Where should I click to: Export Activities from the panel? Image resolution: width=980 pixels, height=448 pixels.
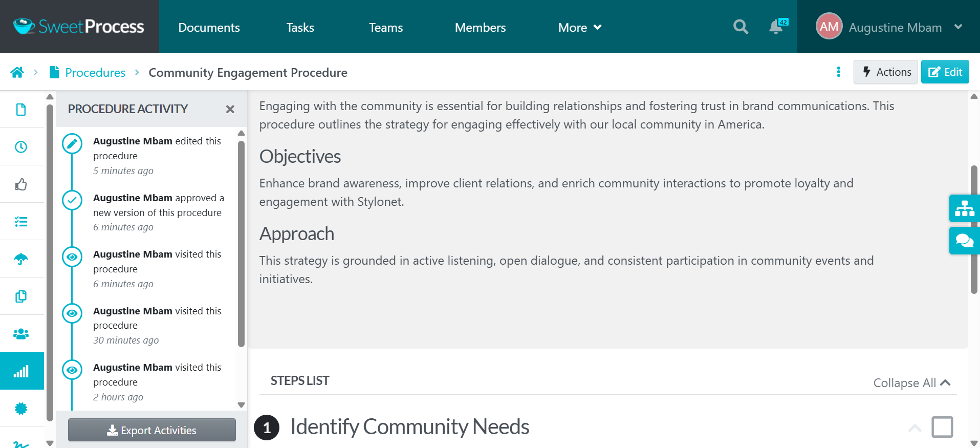pos(152,430)
